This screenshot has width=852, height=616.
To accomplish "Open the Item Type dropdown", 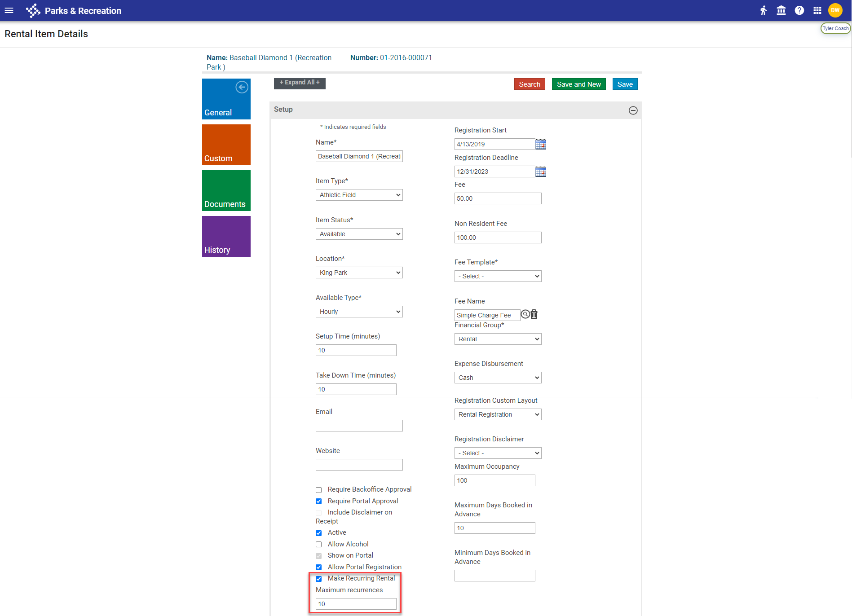I will pyautogui.click(x=359, y=195).
